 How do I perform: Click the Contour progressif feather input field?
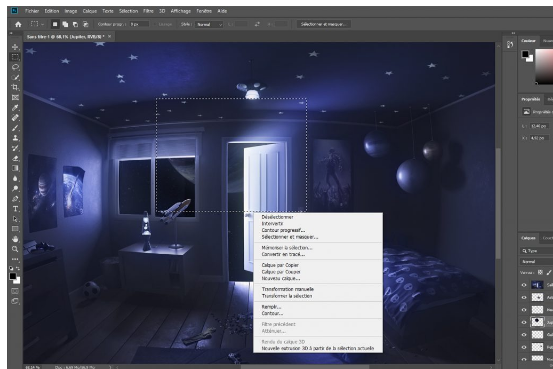click(139, 24)
